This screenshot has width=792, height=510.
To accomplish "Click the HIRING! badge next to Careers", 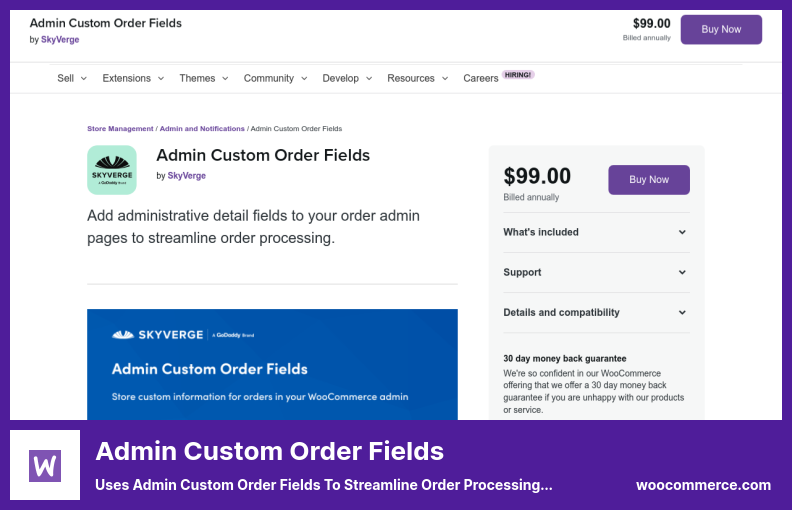I will tap(518, 75).
